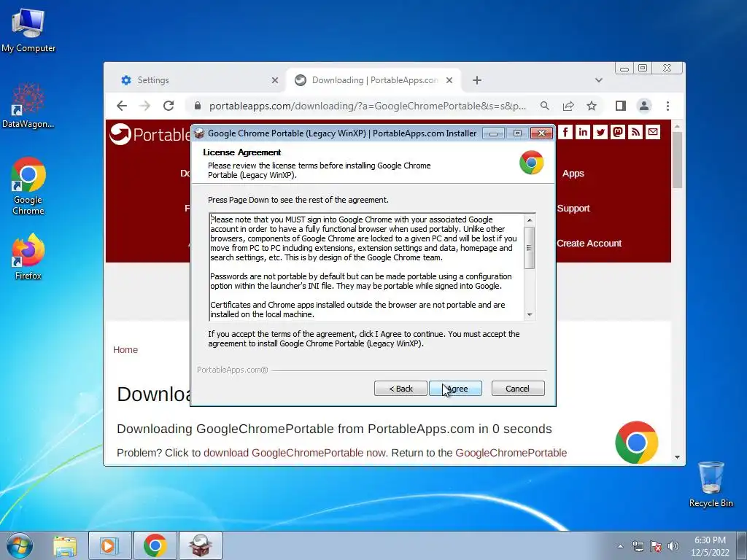The width and height of the screenshot is (747, 560).
Task: Reload the PortableApps page
Action: tap(169, 106)
